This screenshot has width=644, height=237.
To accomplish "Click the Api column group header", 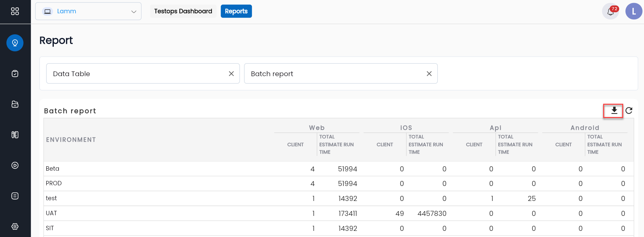I will tap(496, 128).
